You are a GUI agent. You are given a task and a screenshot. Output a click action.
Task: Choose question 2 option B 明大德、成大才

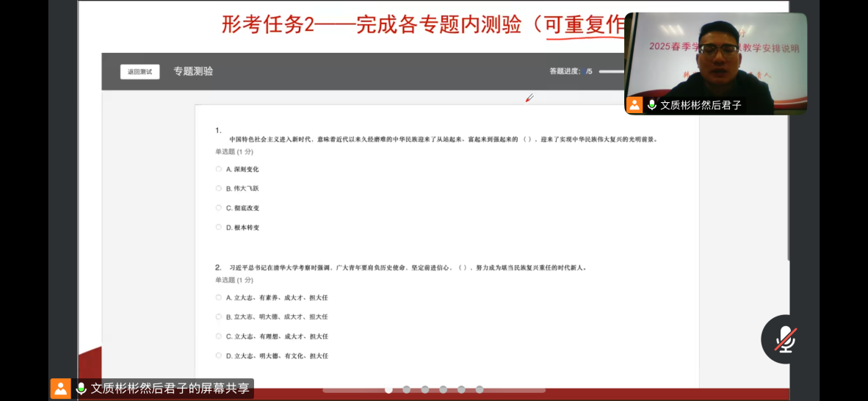click(219, 317)
